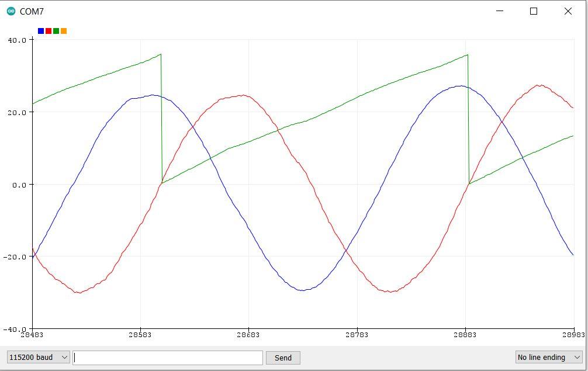
Task: Click the serial message input field
Action: (167, 358)
